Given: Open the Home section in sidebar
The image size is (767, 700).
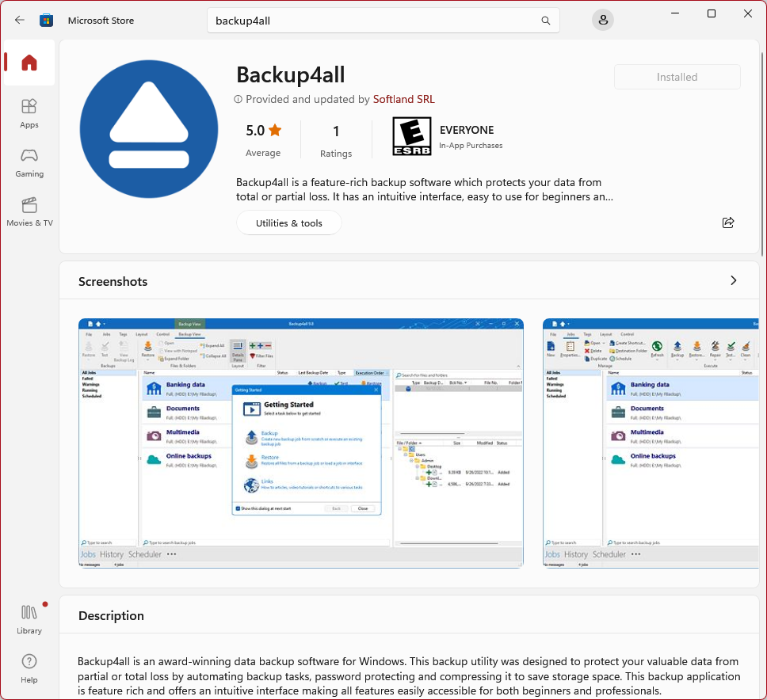Looking at the screenshot, I should (x=29, y=63).
